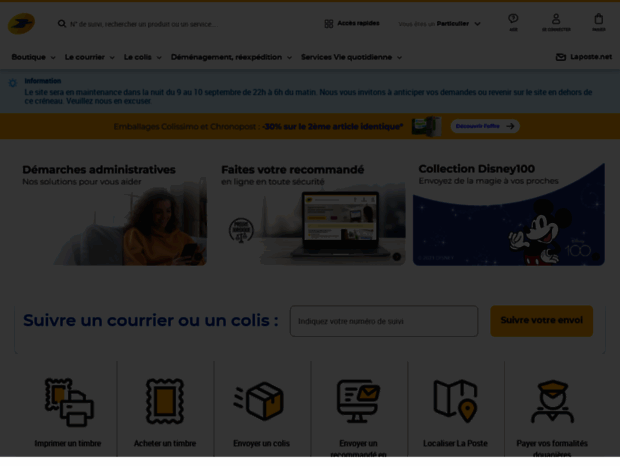Open Localiser La Poste map icon

point(455,400)
